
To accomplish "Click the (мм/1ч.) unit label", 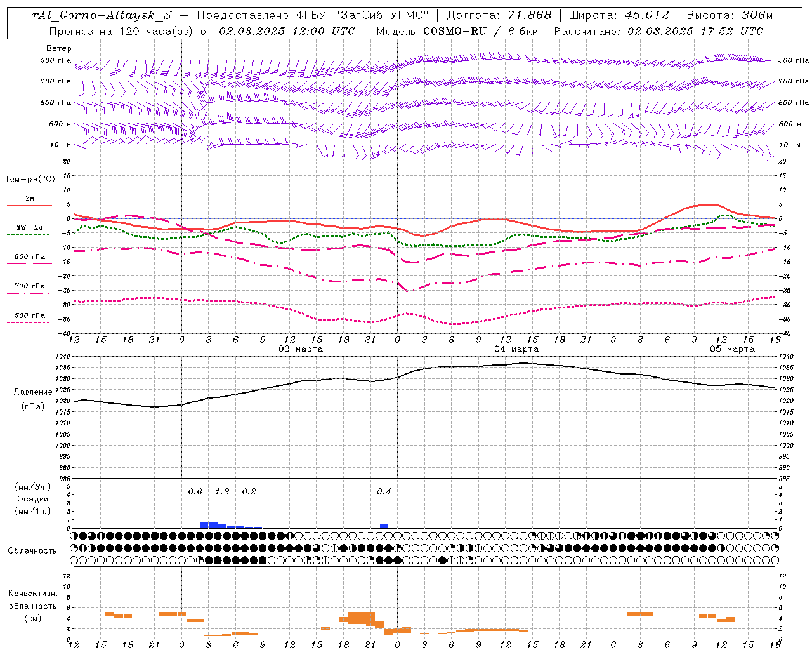I will [x=33, y=511].
